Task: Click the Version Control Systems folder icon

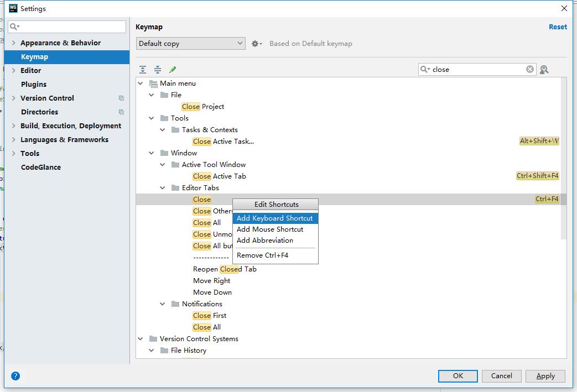Action: 153,339
